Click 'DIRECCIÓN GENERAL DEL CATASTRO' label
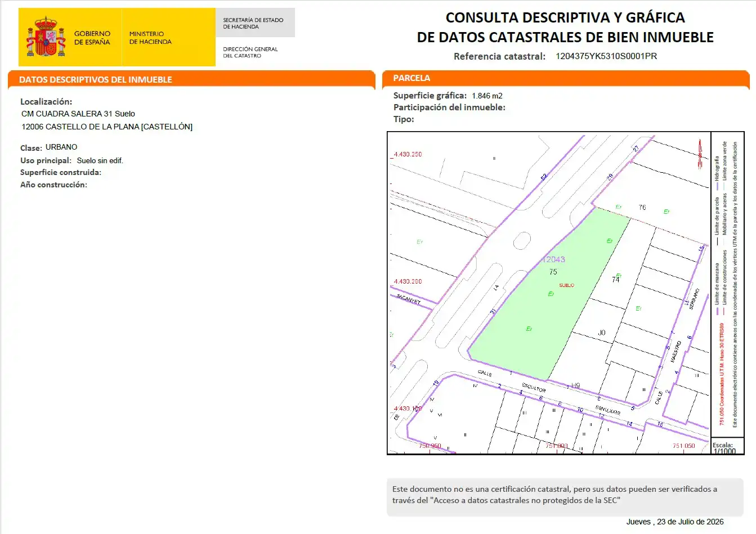Screen dimensions: 756x534 (250, 52)
